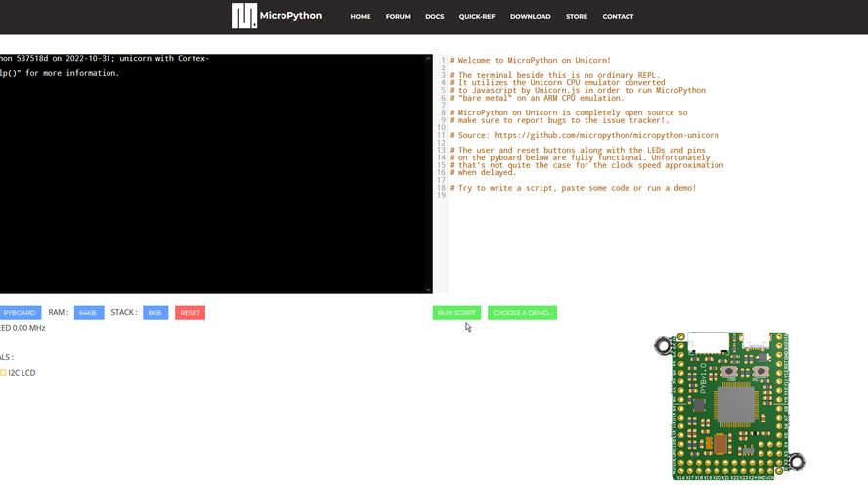Open the stack size 8KB selector
The image size is (868, 489).
tap(155, 313)
